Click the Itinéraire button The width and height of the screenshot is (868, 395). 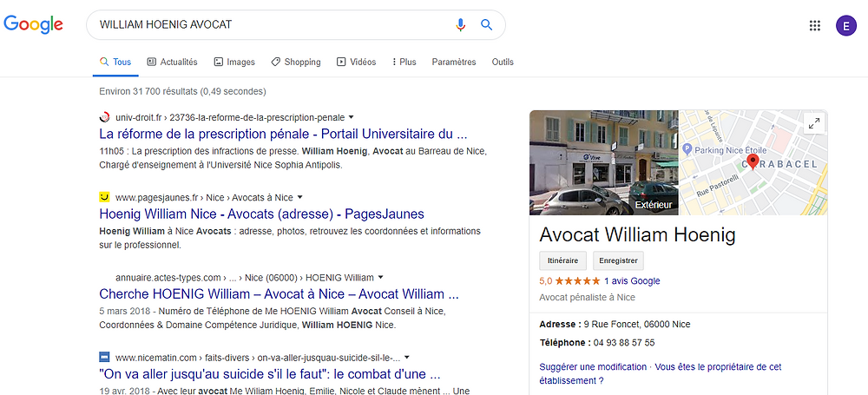[x=563, y=260]
